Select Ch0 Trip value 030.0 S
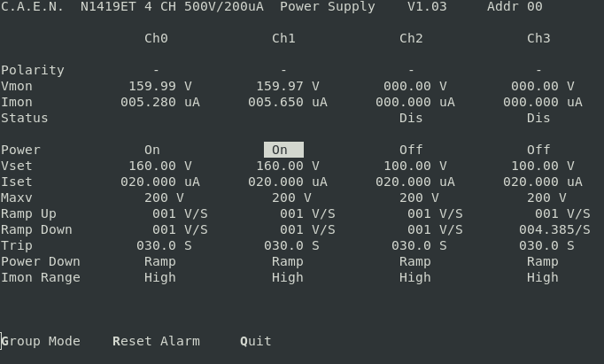The height and width of the screenshot is (364, 604). tap(164, 245)
